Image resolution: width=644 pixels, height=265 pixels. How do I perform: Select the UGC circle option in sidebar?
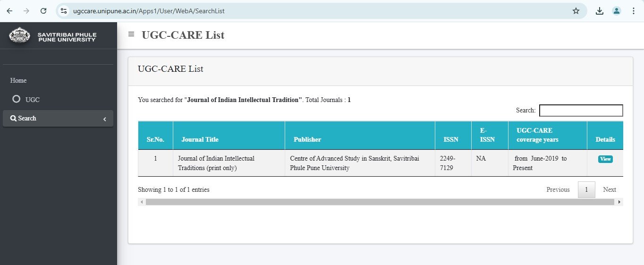point(17,99)
